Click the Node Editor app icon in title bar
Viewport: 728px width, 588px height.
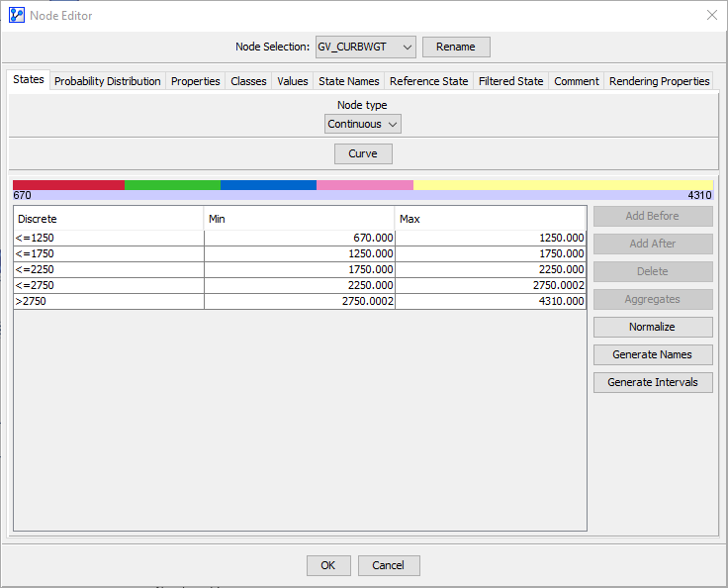16,16
